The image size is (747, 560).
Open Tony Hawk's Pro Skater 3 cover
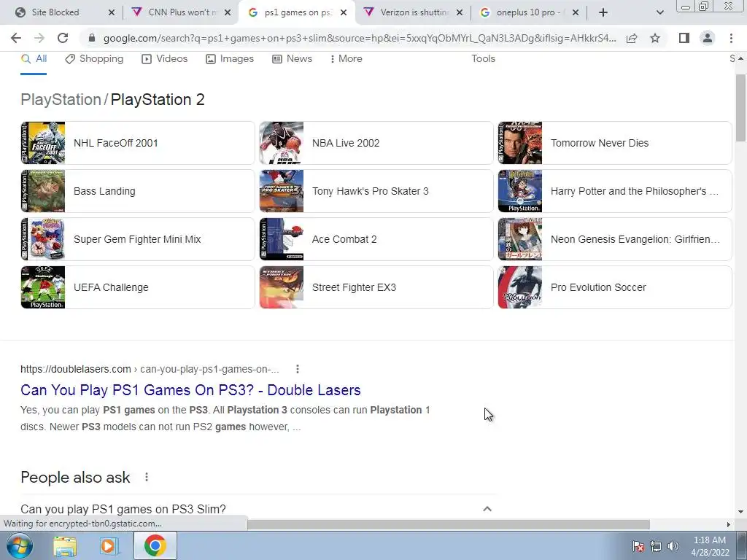[x=282, y=191]
